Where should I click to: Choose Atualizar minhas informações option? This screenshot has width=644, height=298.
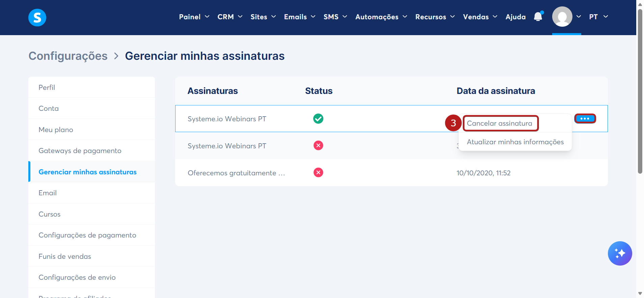(x=515, y=142)
